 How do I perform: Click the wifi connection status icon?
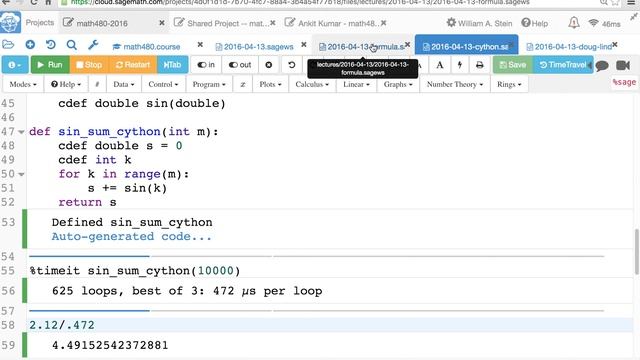click(x=593, y=23)
